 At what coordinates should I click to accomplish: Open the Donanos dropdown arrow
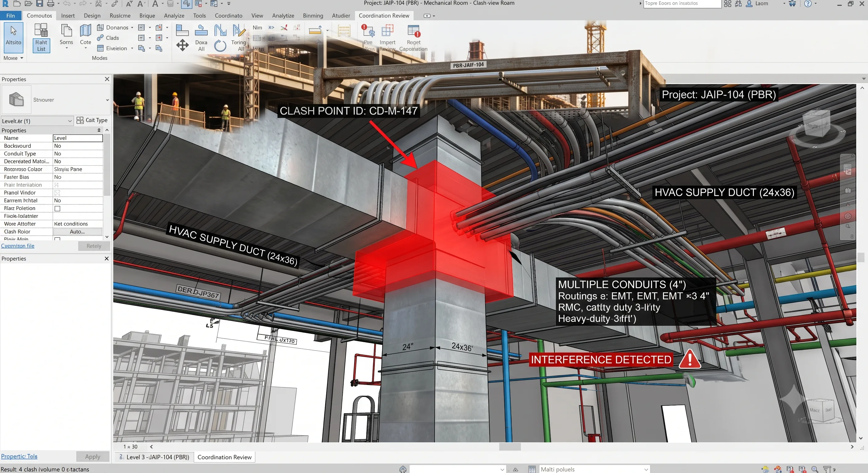(132, 28)
